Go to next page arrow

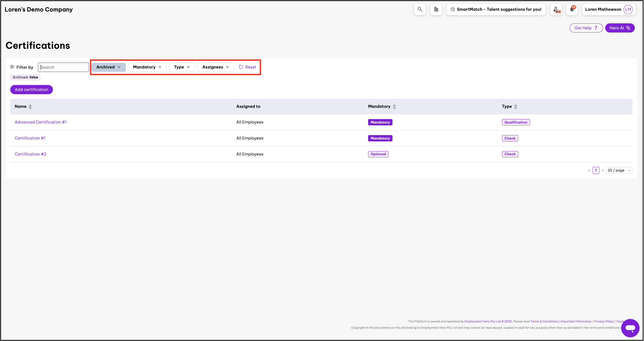click(603, 170)
